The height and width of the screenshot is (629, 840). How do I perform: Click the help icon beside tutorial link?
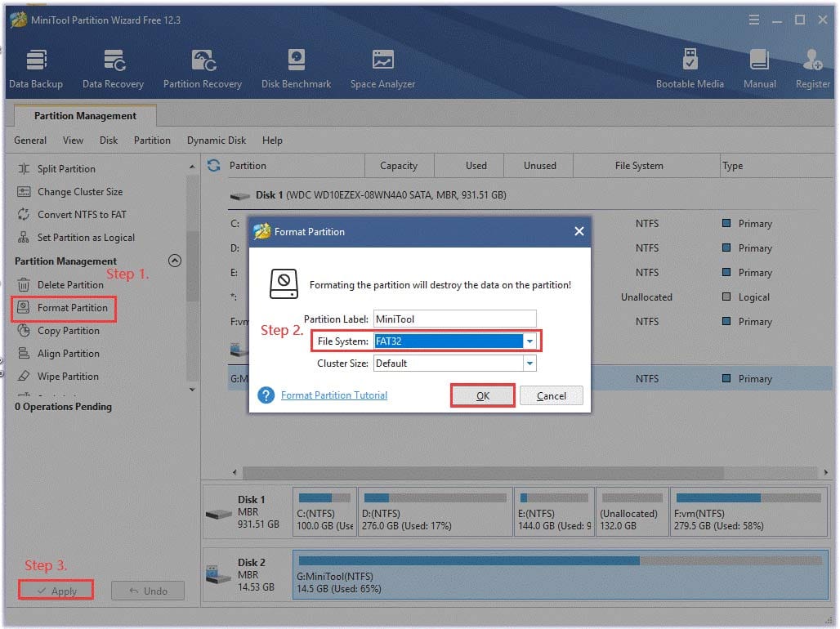pyautogui.click(x=266, y=395)
